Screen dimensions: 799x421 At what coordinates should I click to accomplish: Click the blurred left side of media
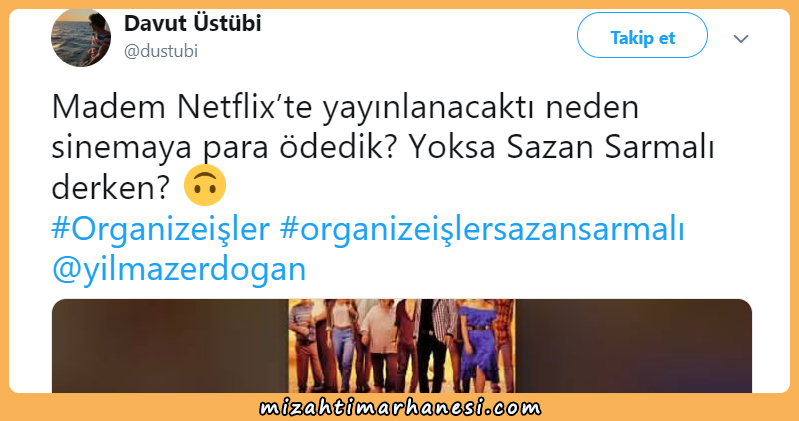pyautogui.click(x=170, y=346)
